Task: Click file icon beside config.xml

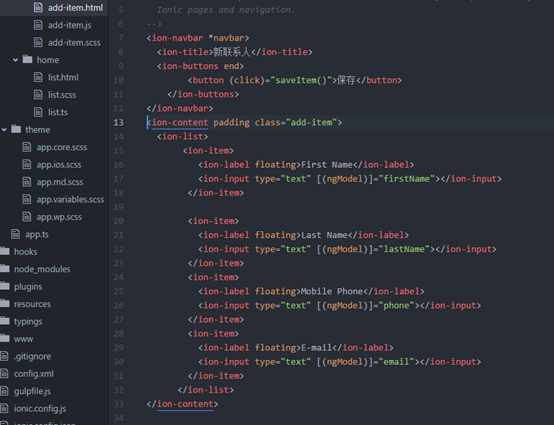Action: coord(4,373)
